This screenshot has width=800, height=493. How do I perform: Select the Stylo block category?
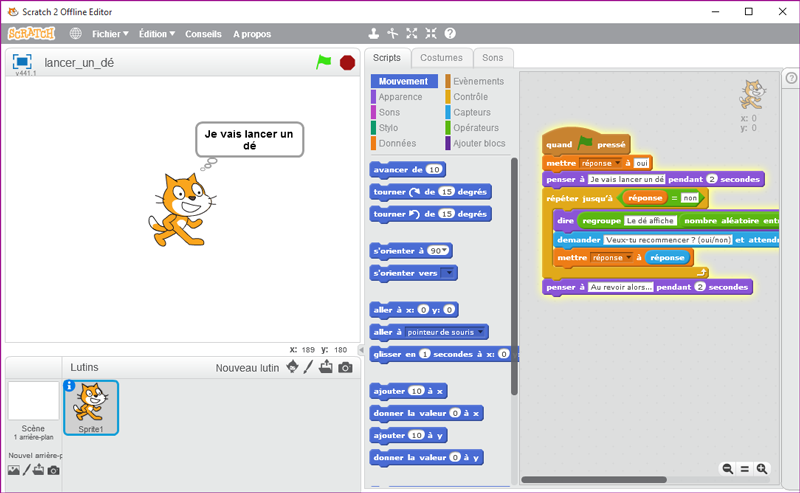[388, 128]
